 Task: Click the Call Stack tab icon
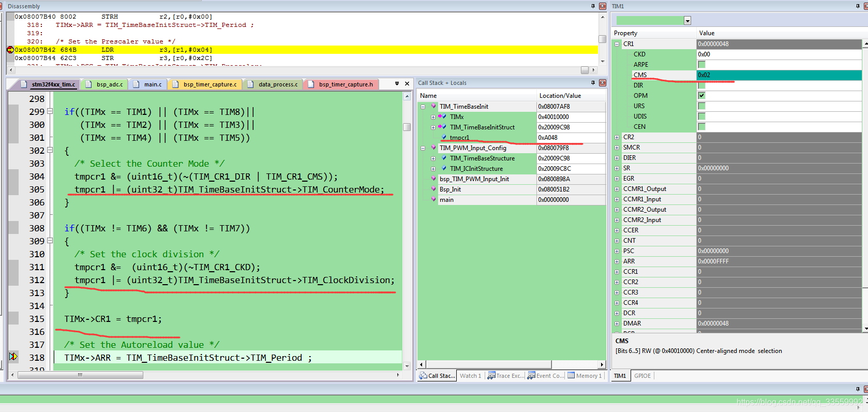click(423, 376)
